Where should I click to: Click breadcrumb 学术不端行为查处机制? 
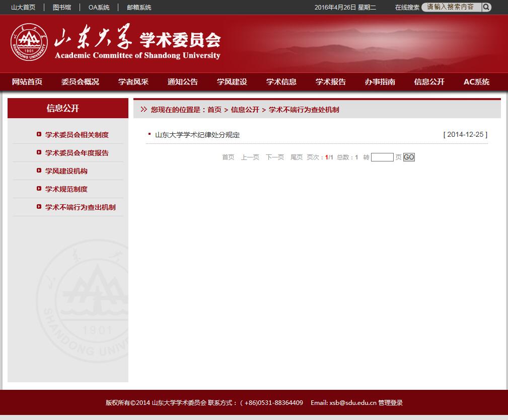point(304,110)
